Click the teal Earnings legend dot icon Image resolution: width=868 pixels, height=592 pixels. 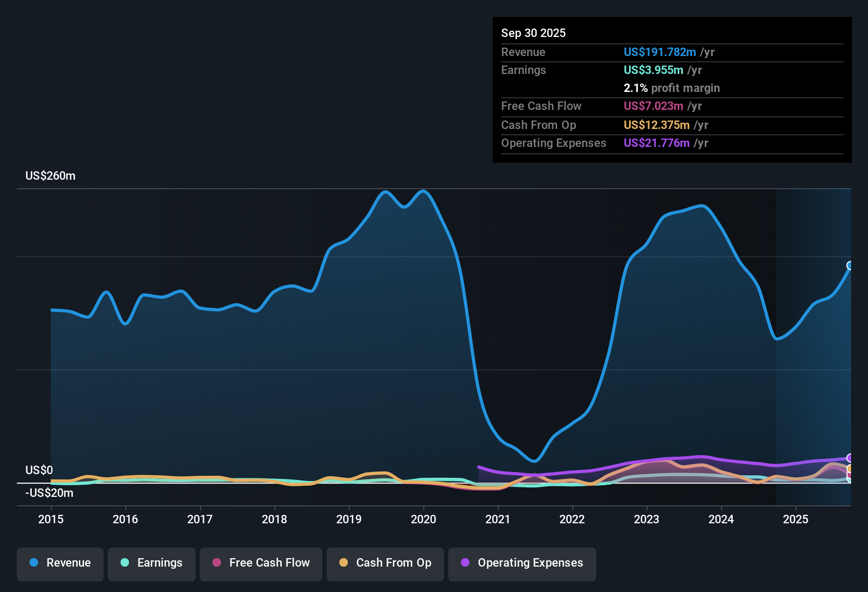click(125, 563)
